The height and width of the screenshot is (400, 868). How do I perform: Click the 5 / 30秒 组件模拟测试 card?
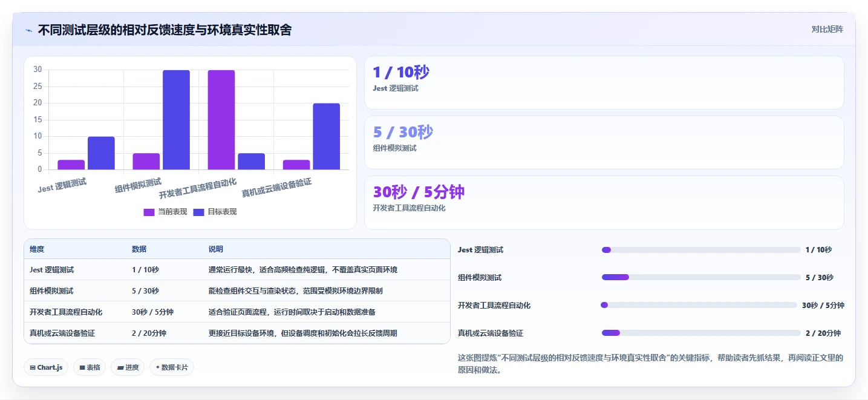coord(604,142)
